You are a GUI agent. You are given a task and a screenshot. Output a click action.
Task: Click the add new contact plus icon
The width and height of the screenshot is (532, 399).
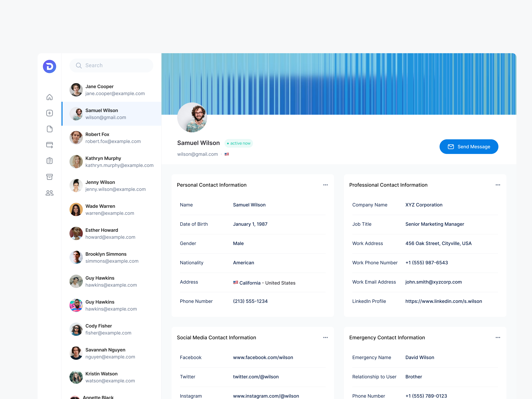pyautogui.click(x=49, y=113)
